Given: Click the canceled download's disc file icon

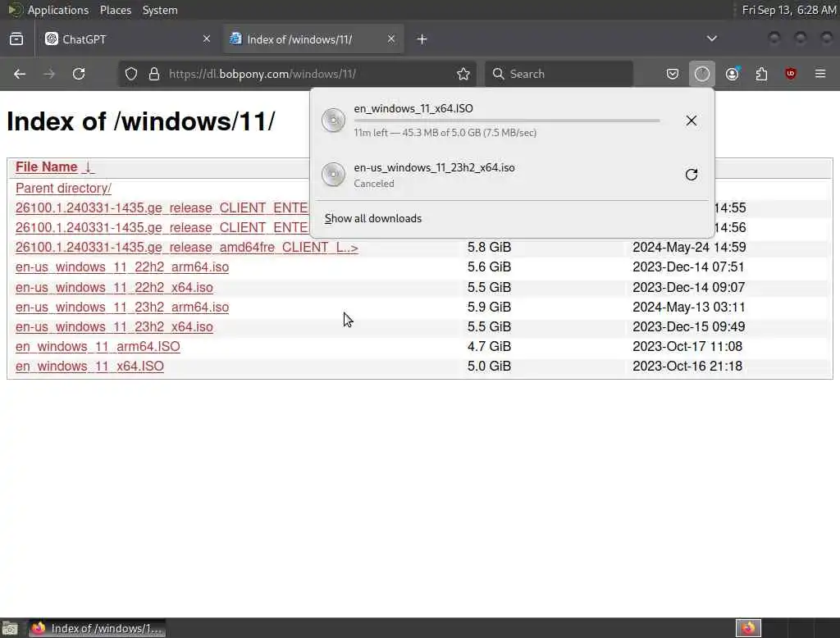Looking at the screenshot, I should [333, 174].
